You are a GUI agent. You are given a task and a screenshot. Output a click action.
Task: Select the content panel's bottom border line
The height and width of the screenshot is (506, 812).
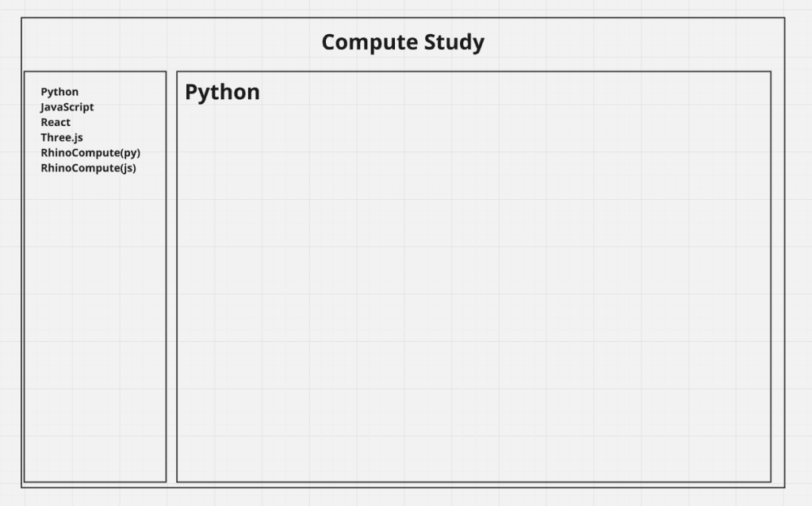[x=473, y=481]
